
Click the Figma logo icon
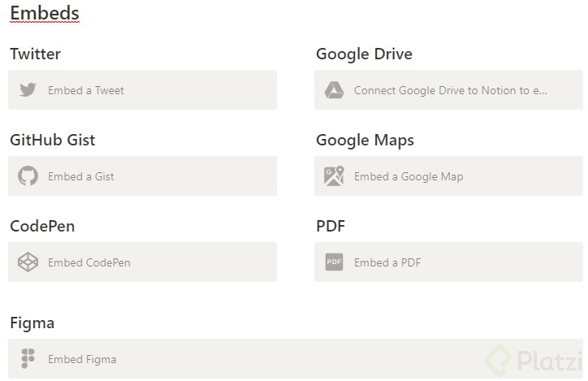28,359
